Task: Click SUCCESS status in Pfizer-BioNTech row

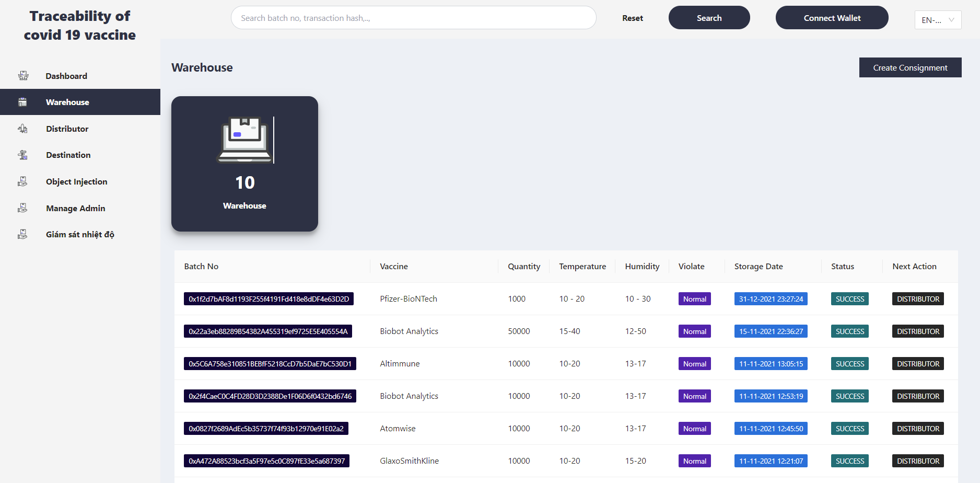Action: [850, 299]
